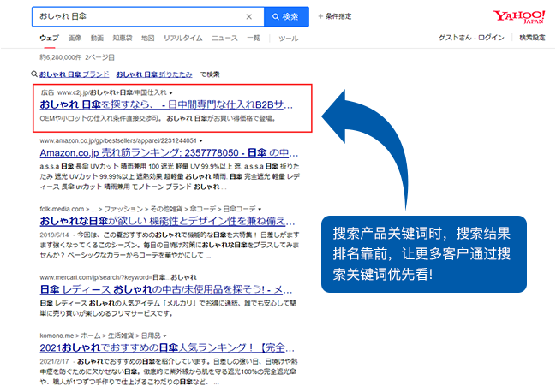Click the Yahoo! Japan logo
This screenshot has width=556, height=392.
coord(518,17)
